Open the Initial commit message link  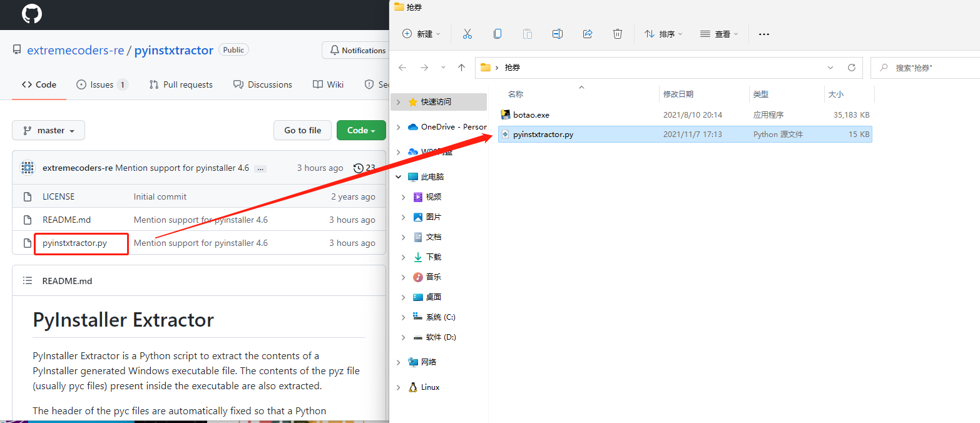coord(160,196)
